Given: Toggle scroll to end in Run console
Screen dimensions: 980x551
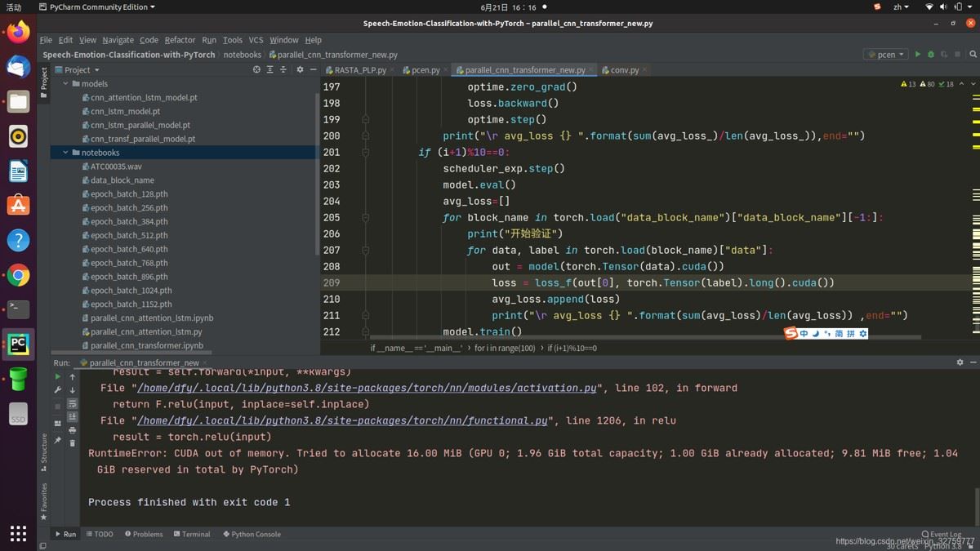Looking at the screenshot, I should (x=73, y=417).
